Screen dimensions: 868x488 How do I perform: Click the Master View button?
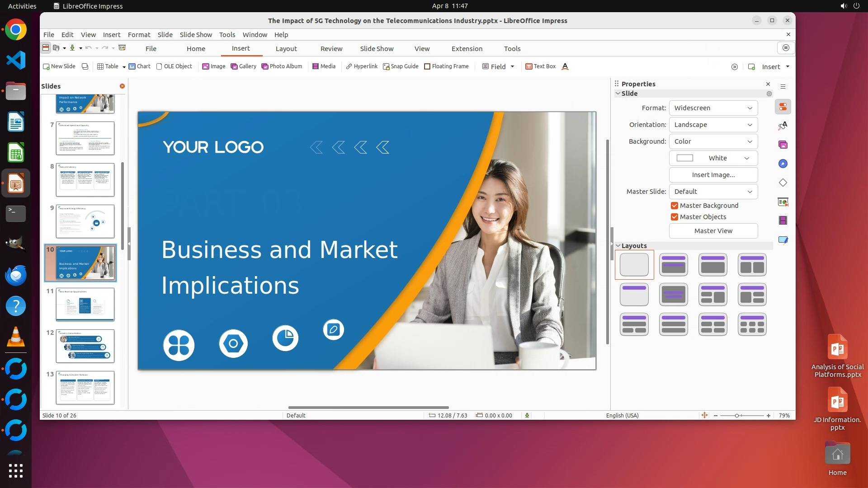713,231
